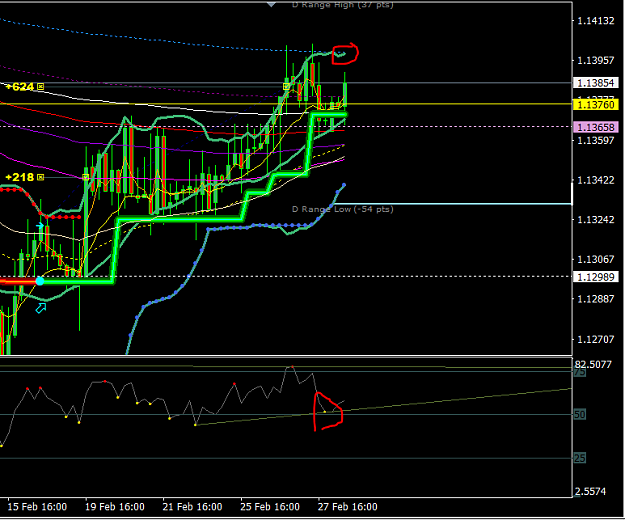Click the 2.5574 indicator scale value
This screenshot has width=625, height=520.
(x=591, y=491)
